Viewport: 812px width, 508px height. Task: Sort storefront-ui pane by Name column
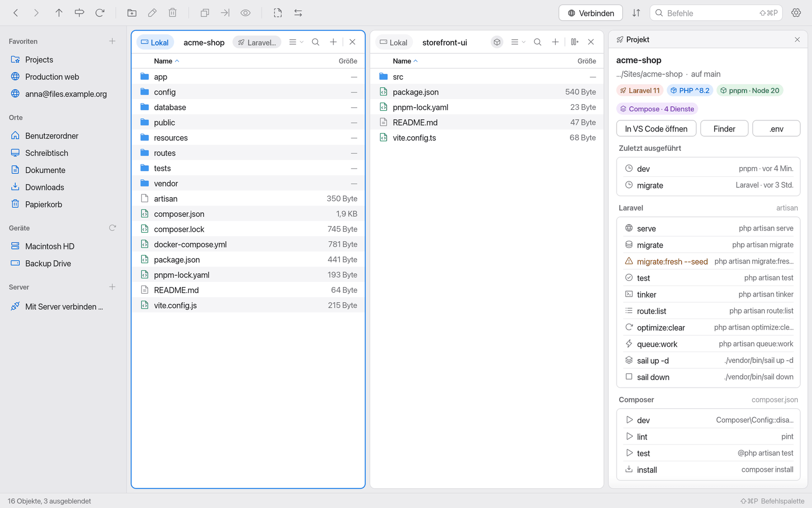point(405,61)
